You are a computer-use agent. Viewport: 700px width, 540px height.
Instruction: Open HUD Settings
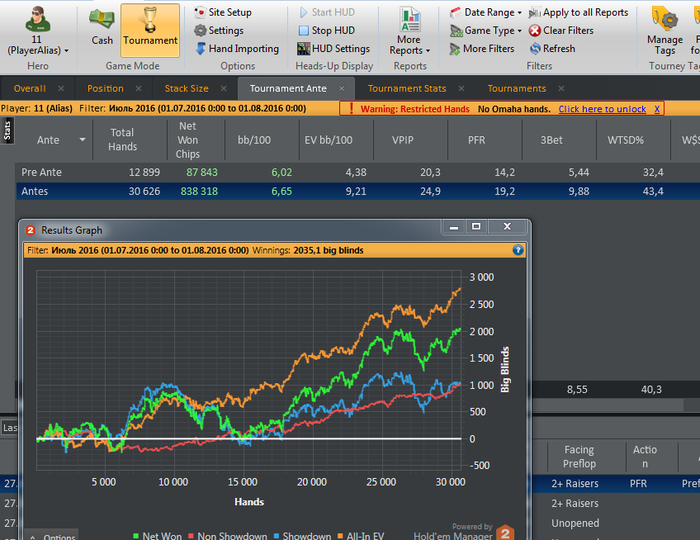tap(333, 49)
